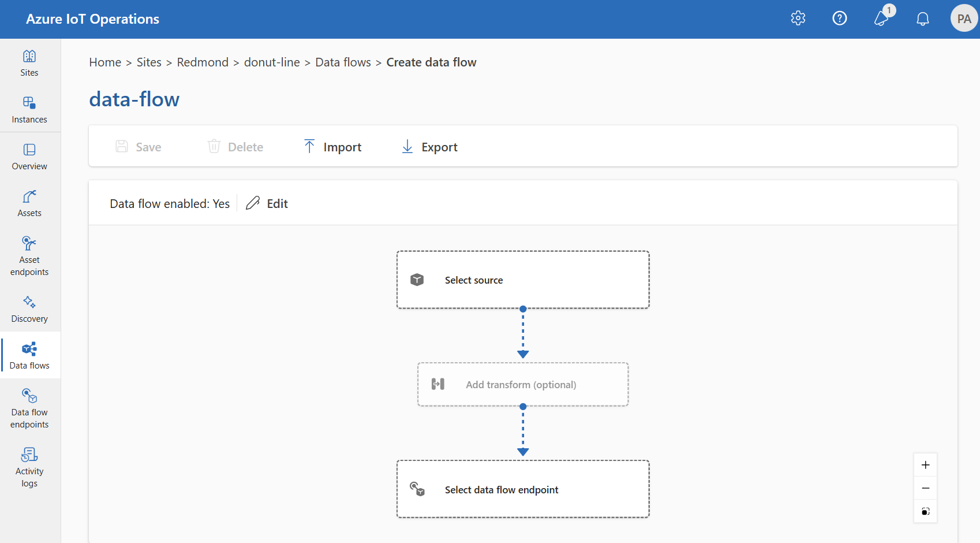This screenshot has height=543, width=980.
Task: Open the help menu
Action: 840,18
